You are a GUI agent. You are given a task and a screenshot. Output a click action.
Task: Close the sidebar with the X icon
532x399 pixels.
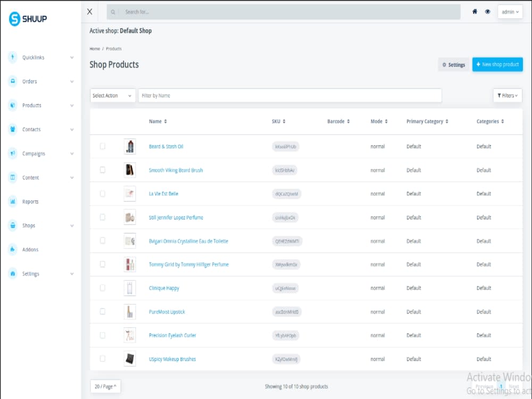click(89, 12)
